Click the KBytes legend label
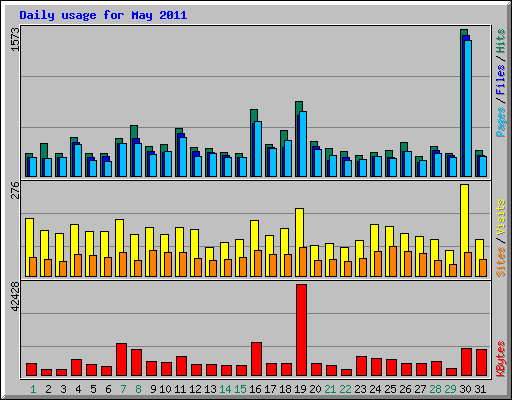 tap(500, 359)
